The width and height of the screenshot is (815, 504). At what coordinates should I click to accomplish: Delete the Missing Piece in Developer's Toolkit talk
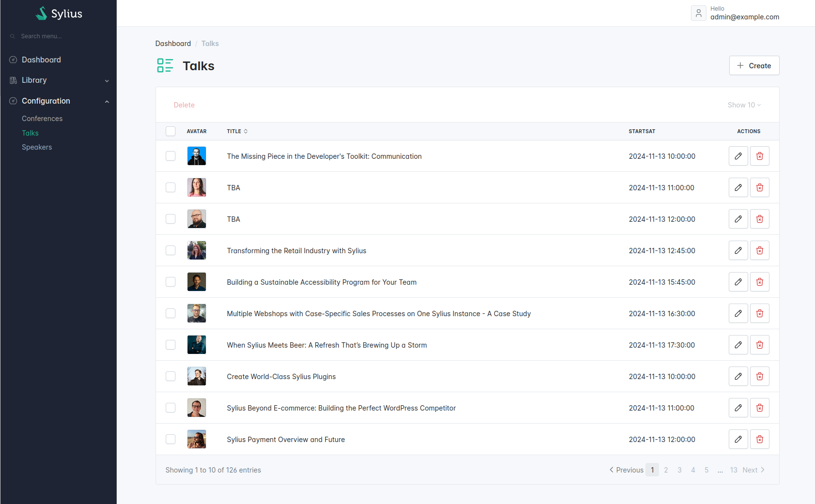tap(759, 156)
